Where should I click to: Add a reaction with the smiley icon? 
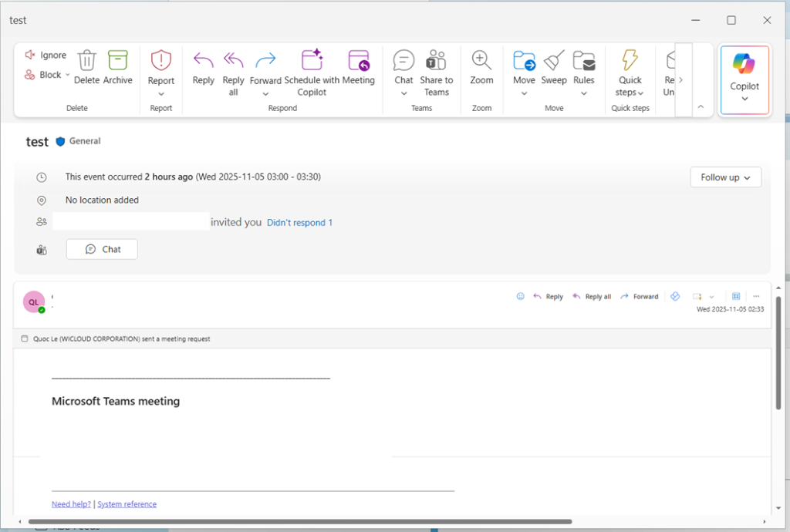click(x=521, y=296)
